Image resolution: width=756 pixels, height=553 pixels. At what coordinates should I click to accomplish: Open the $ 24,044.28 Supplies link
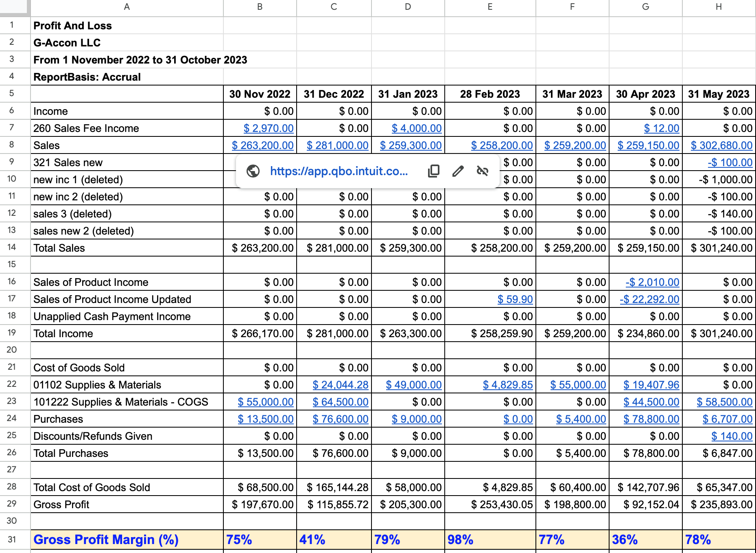point(340,385)
